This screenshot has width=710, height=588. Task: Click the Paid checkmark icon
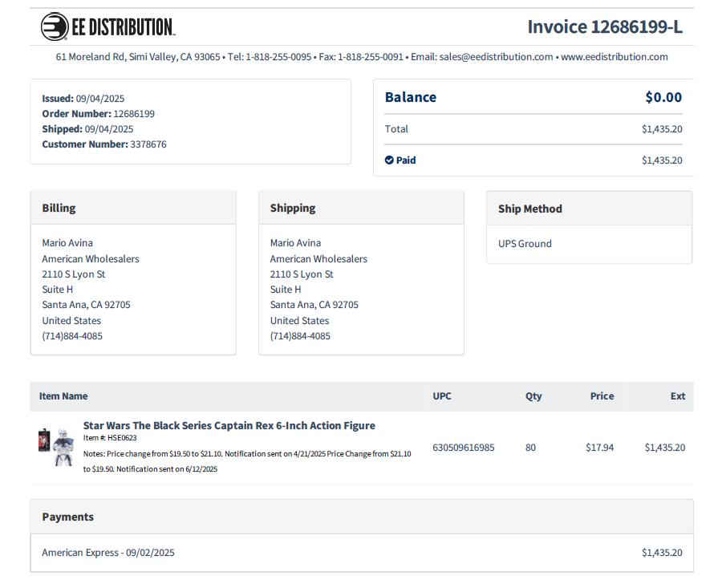[389, 160]
